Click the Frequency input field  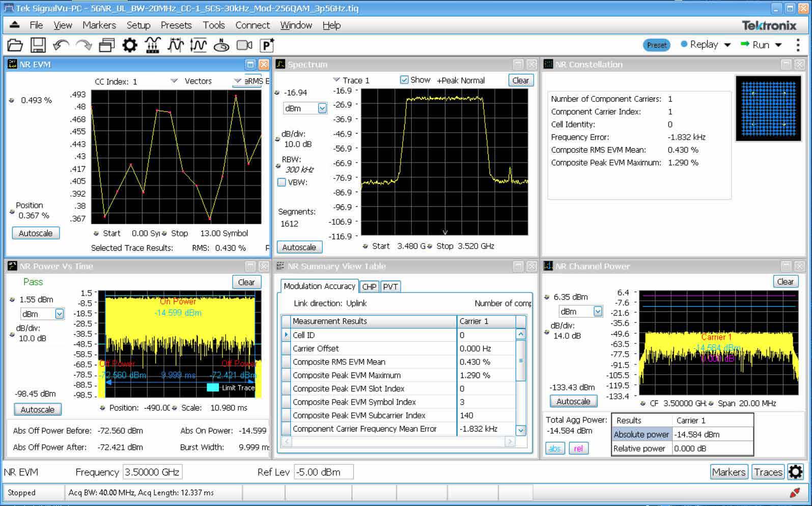click(152, 472)
